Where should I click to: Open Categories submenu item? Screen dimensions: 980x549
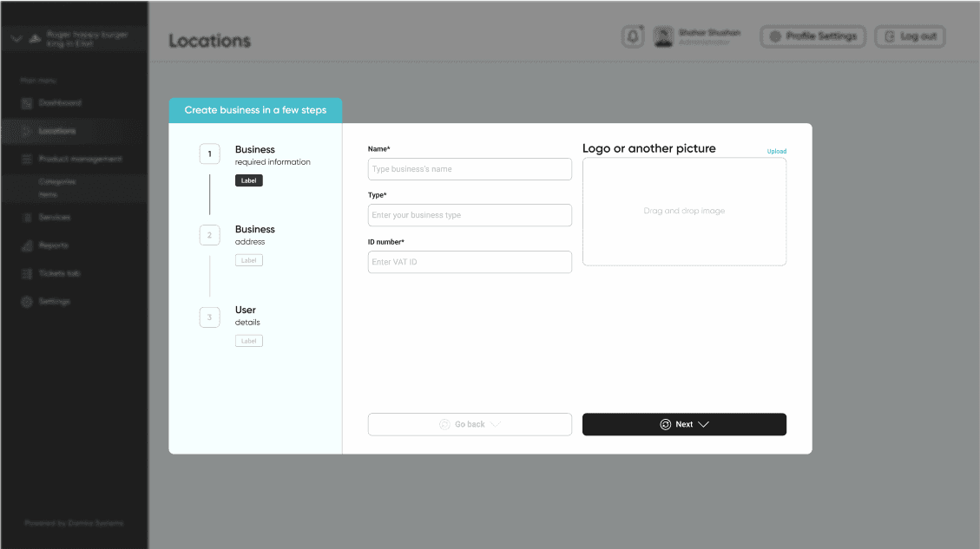[x=57, y=182]
